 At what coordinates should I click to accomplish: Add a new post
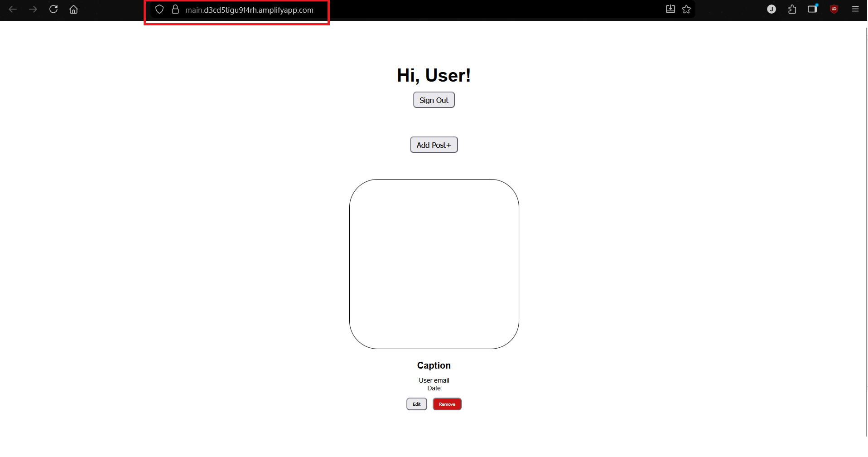434,145
